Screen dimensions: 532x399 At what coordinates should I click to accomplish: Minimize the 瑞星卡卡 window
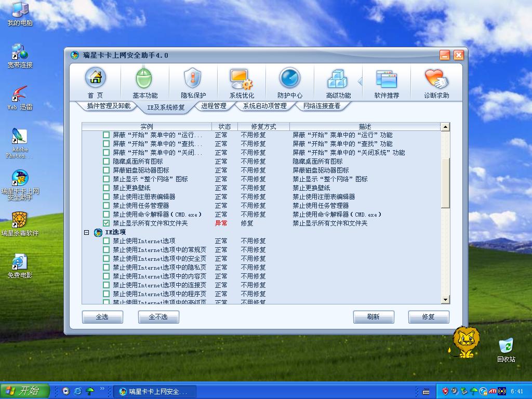pos(445,55)
